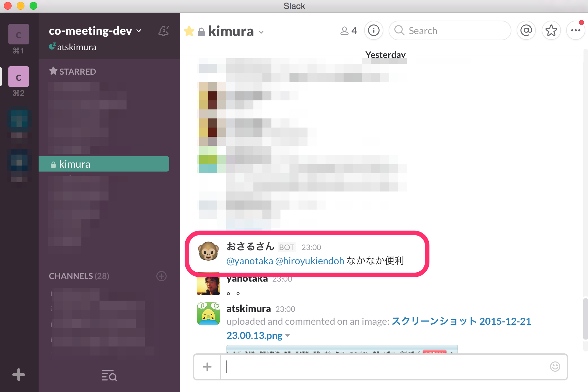Open the @hiroyukiendoh mention link
The width and height of the screenshot is (588, 392).
[310, 261]
